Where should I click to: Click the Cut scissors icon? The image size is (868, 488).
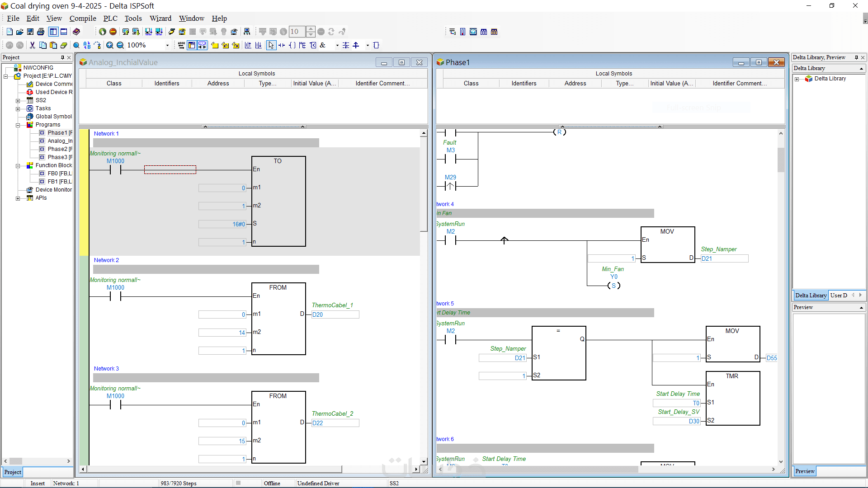(x=32, y=45)
